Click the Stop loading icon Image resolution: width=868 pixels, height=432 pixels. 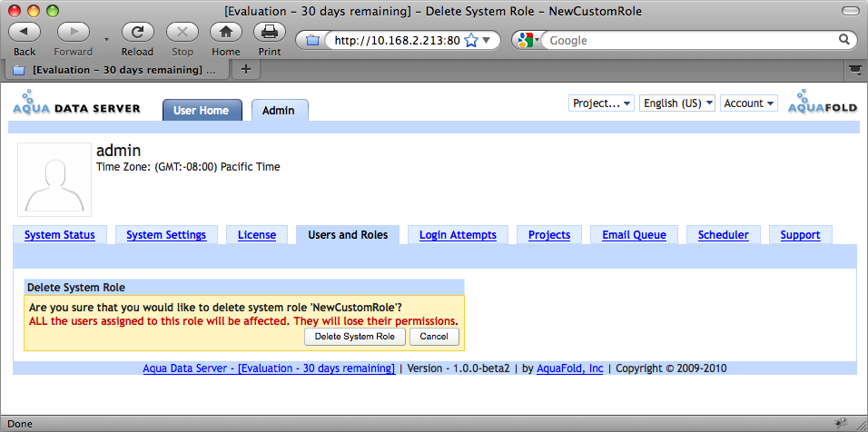pos(182,32)
